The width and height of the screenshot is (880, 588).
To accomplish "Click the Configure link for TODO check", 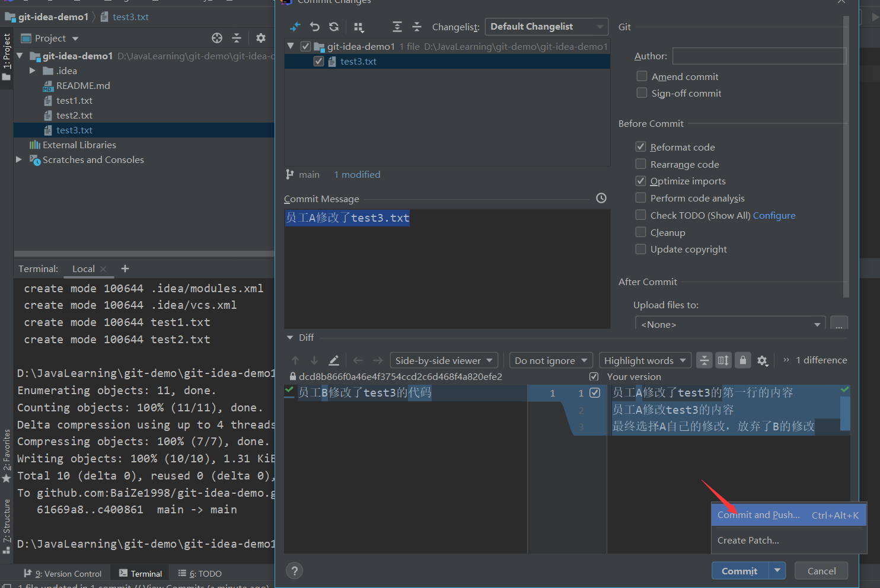I will click(x=774, y=216).
